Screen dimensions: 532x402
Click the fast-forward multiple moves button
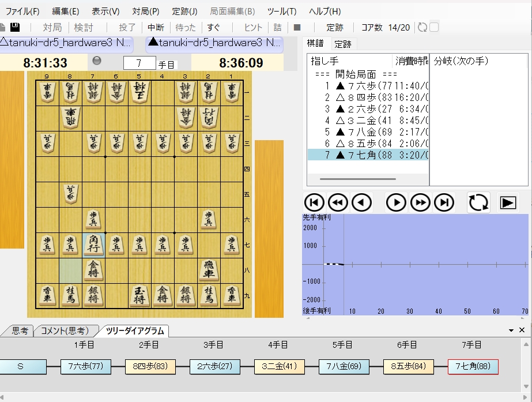coord(420,202)
